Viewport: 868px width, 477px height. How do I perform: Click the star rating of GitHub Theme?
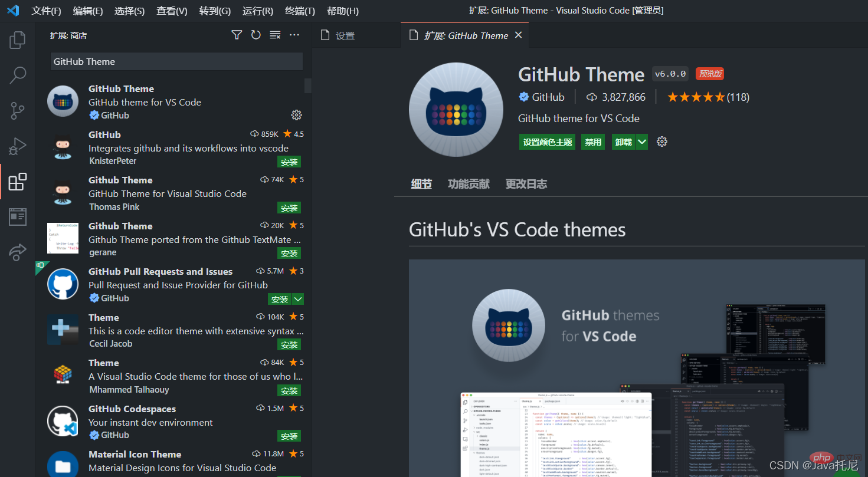(x=696, y=97)
